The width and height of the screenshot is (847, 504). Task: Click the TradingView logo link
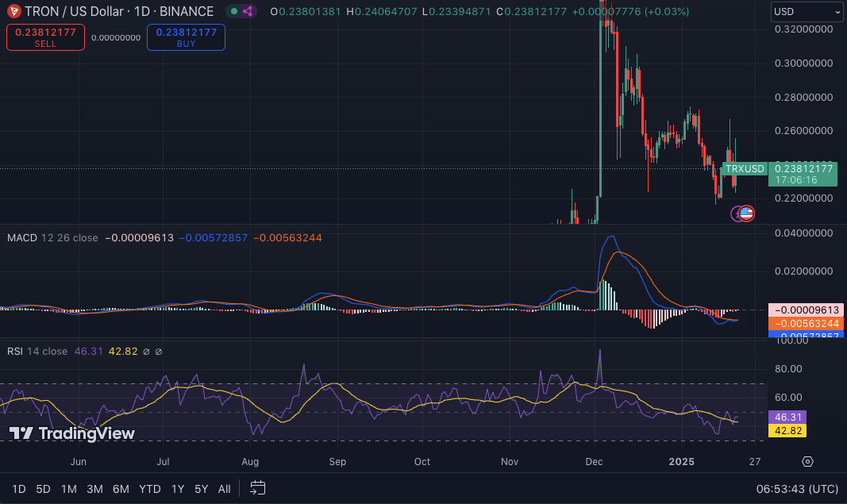(x=72, y=433)
